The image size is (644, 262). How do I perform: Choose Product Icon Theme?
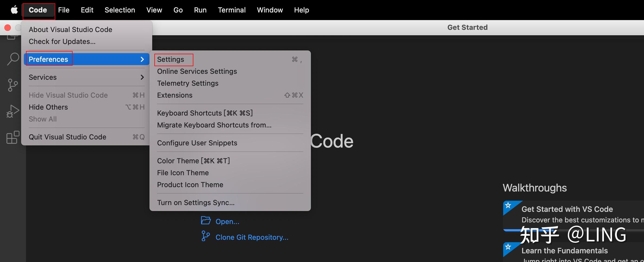coord(230,185)
